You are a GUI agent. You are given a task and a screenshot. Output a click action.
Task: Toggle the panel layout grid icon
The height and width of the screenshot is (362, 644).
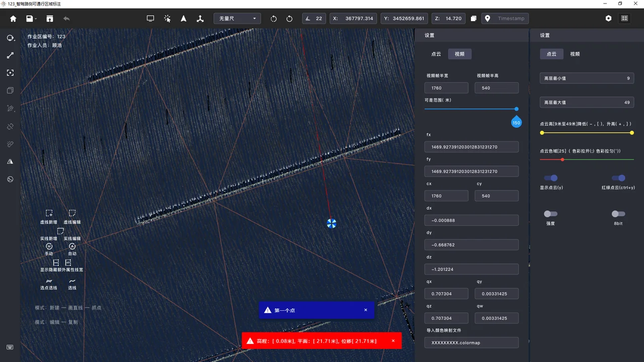tap(624, 19)
